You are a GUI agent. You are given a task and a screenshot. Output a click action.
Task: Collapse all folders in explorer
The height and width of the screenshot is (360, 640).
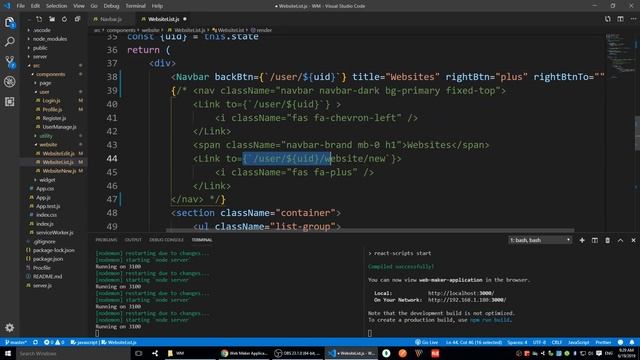(x=77, y=19)
